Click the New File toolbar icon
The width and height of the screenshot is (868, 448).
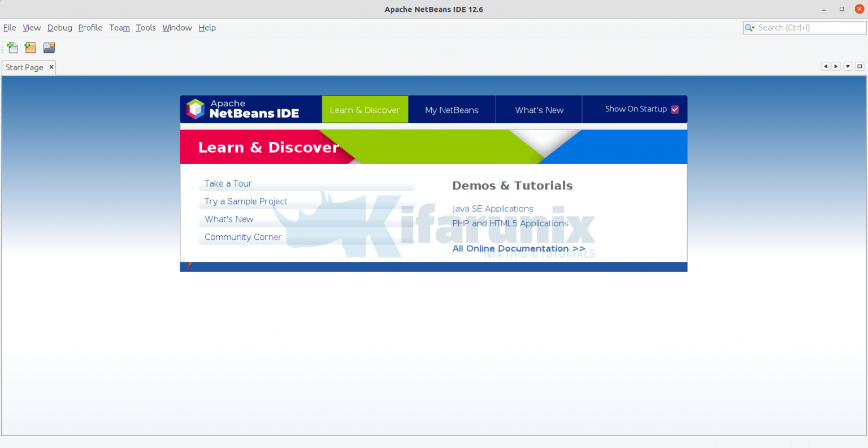(x=12, y=48)
